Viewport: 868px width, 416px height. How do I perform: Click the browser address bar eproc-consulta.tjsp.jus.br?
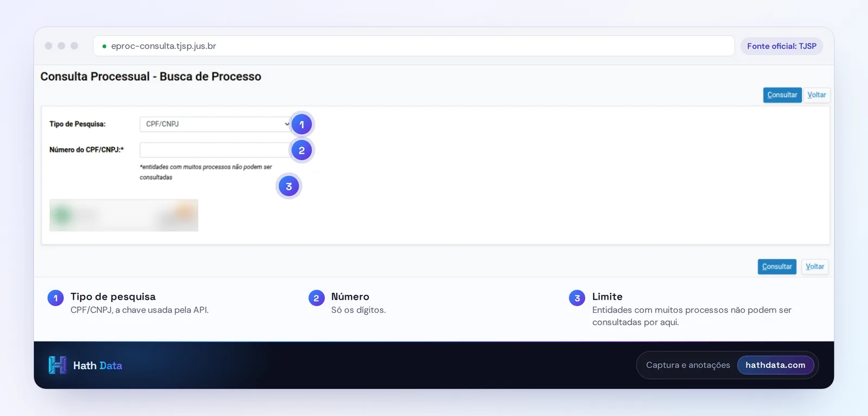[414, 46]
